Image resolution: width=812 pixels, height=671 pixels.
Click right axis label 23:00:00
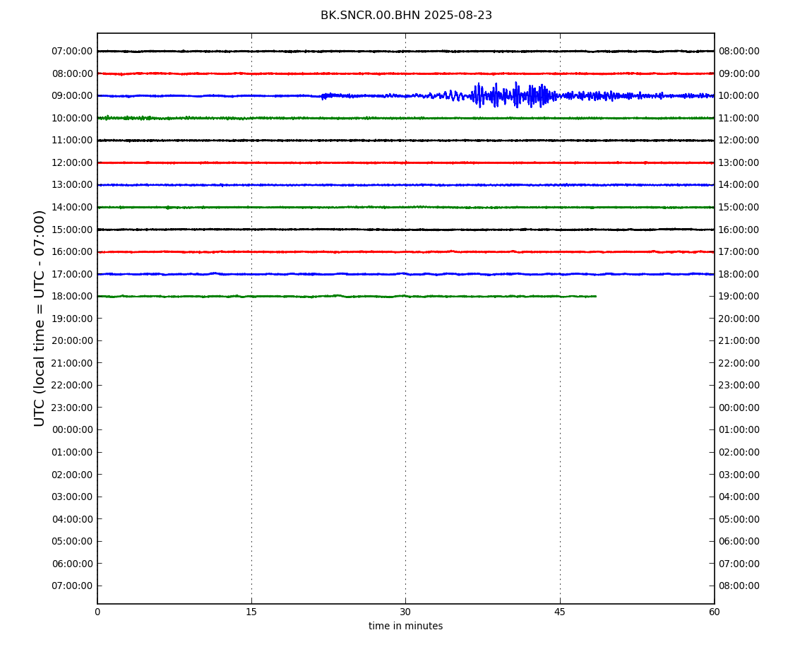tap(739, 386)
